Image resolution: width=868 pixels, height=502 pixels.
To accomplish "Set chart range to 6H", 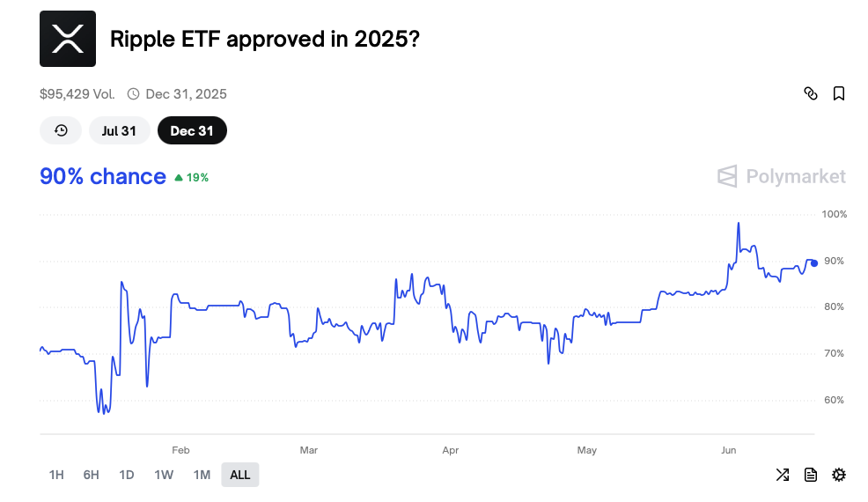I will (92, 475).
